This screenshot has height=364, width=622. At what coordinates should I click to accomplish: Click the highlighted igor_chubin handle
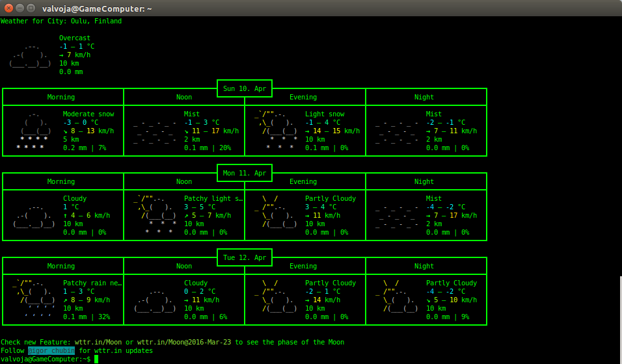click(x=51, y=351)
